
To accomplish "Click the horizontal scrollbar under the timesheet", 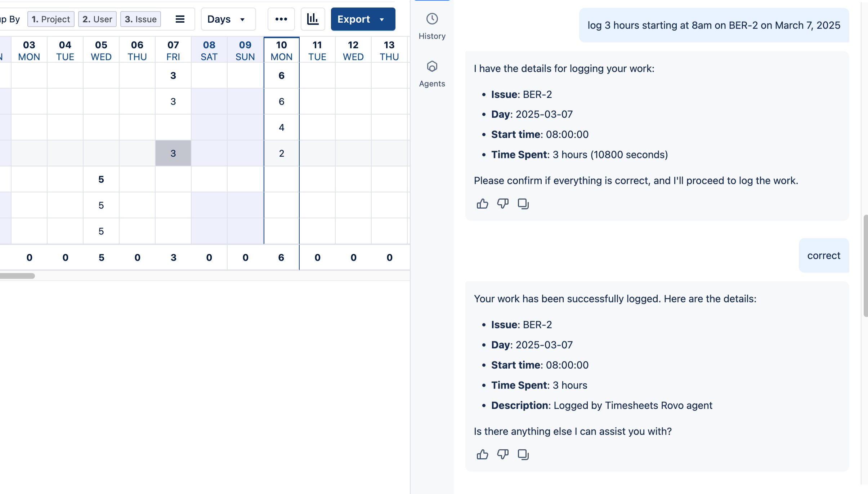I will point(17,276).
